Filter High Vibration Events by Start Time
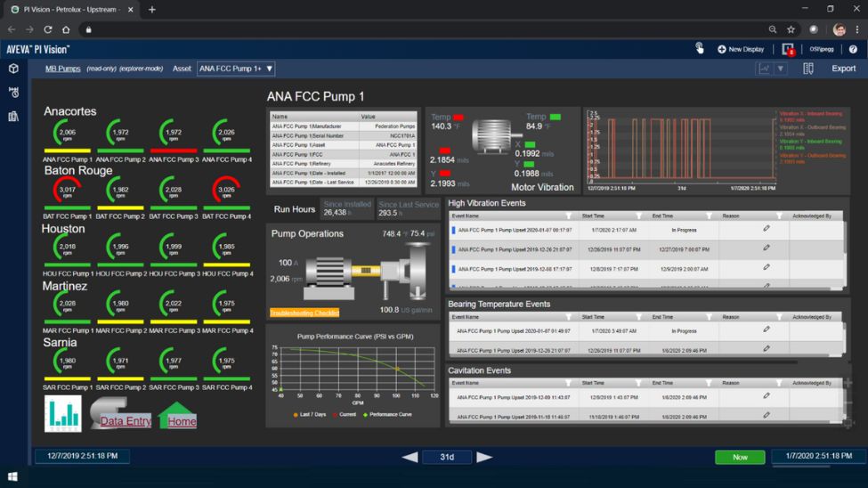 pos(639,216)
